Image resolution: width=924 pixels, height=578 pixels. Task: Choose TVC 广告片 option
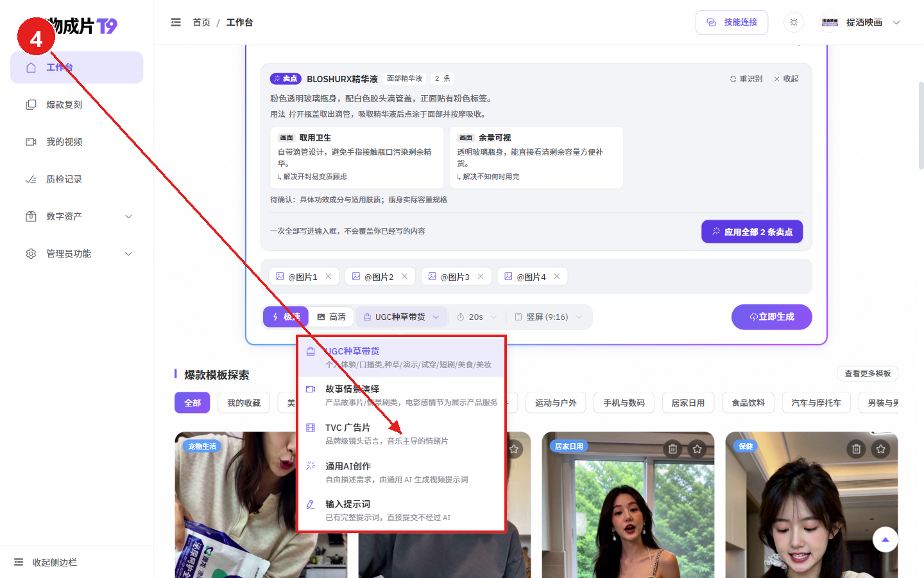point(402,434)
